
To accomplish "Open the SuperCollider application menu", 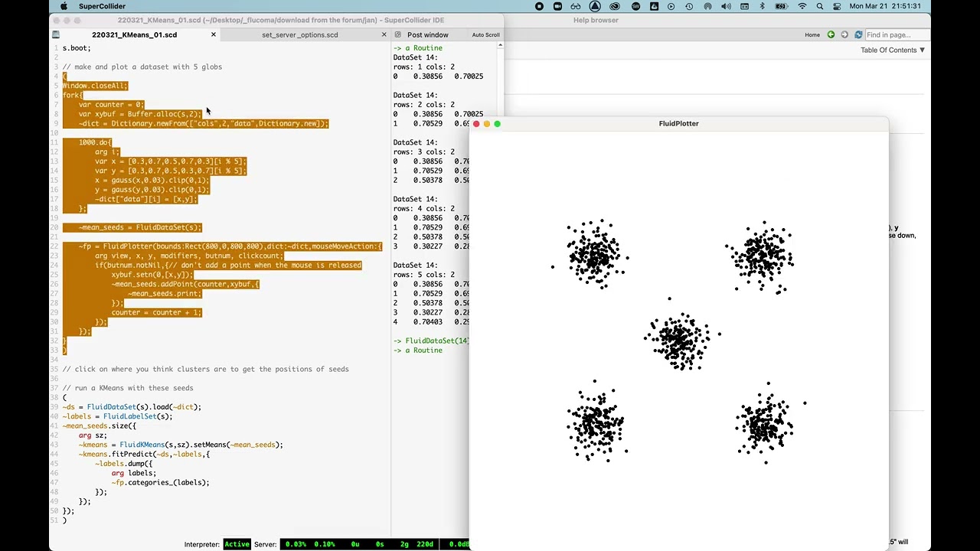I will pos(102,6).
